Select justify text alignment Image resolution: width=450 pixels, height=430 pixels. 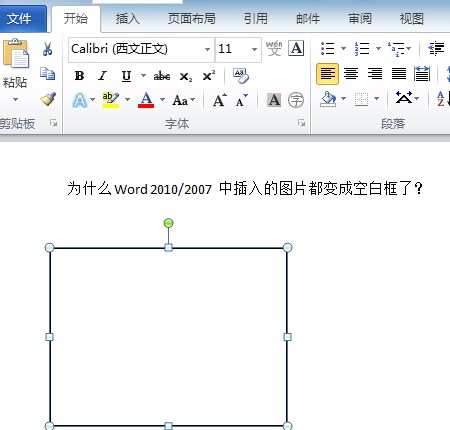pyautogui.click(x=399, y=74)
